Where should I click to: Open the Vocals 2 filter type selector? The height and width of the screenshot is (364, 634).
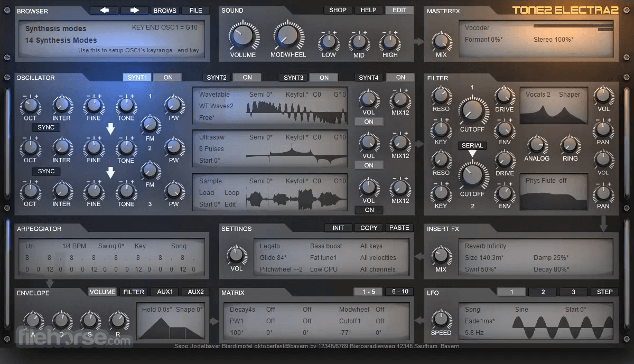click(538, 95)
